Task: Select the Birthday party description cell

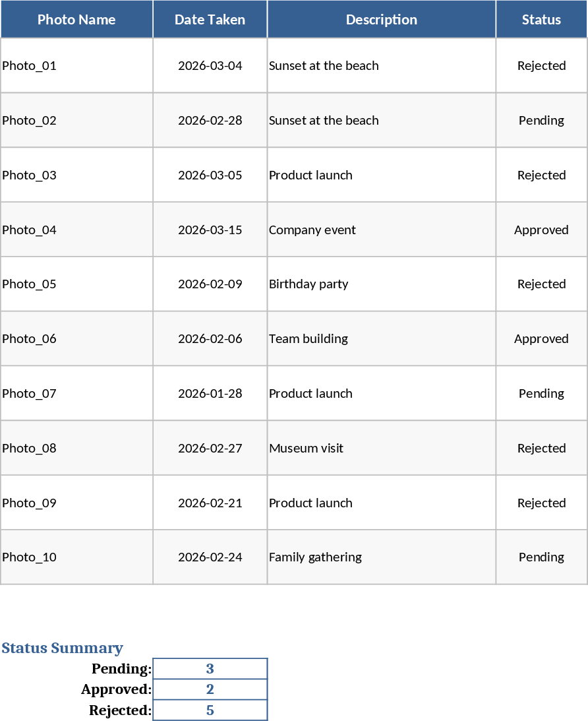Action: [x=381, y=284]
